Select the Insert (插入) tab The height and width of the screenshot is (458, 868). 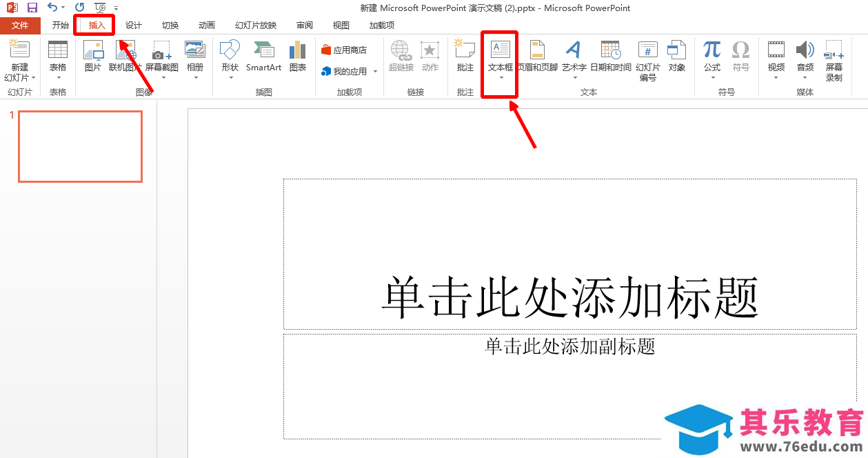click(97, 26)
